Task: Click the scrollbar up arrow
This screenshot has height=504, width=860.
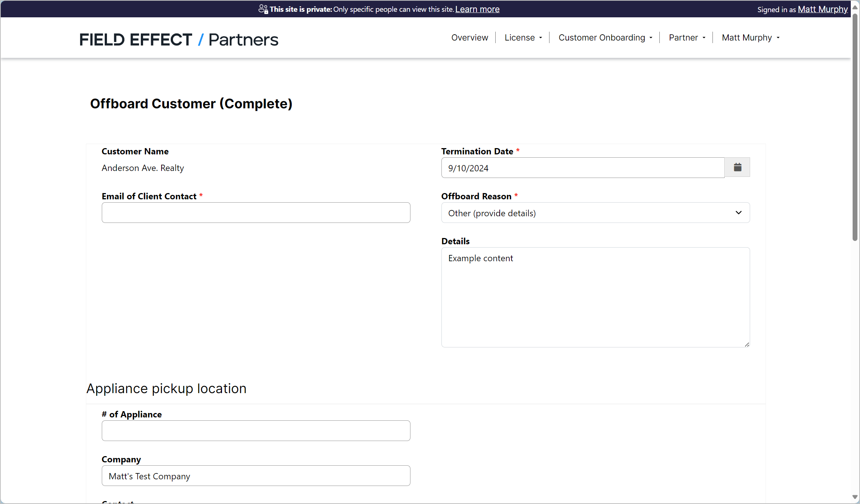Action: (855, 7)
